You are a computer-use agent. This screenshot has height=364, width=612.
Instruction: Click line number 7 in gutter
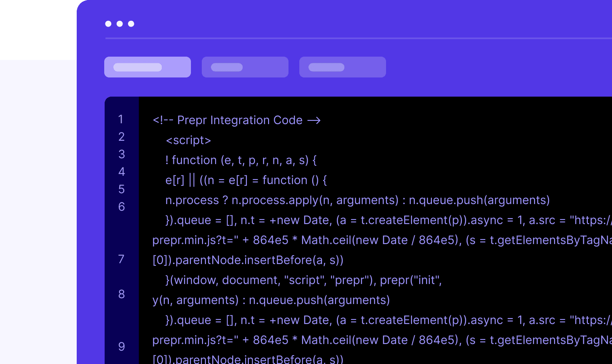(x=121, y=259)
